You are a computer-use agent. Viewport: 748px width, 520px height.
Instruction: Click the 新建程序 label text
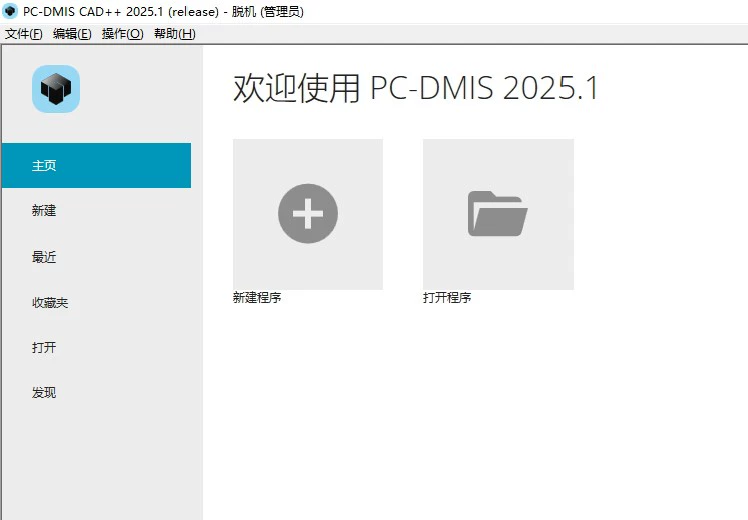(257, 298)
